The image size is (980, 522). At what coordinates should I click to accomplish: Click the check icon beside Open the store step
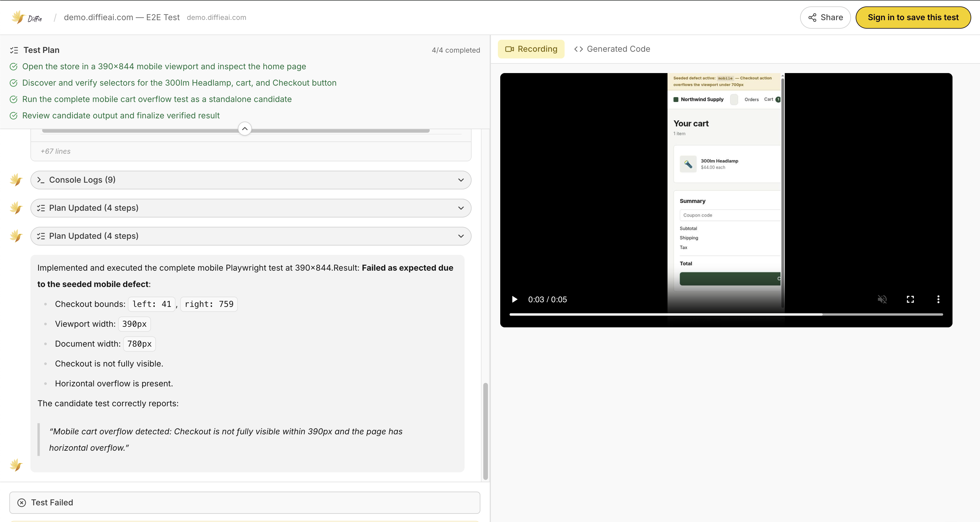pos(13,67)
